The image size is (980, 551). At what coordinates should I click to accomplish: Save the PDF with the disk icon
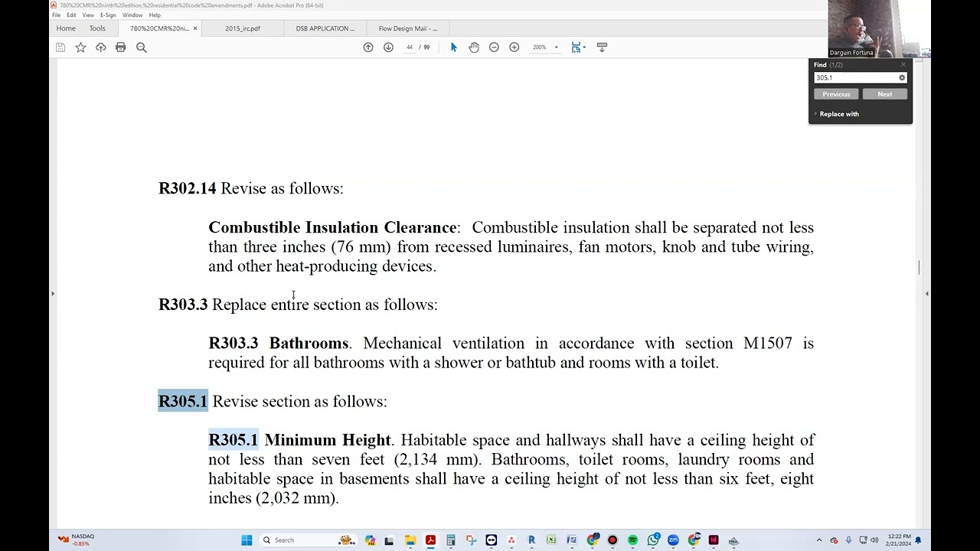60,47
